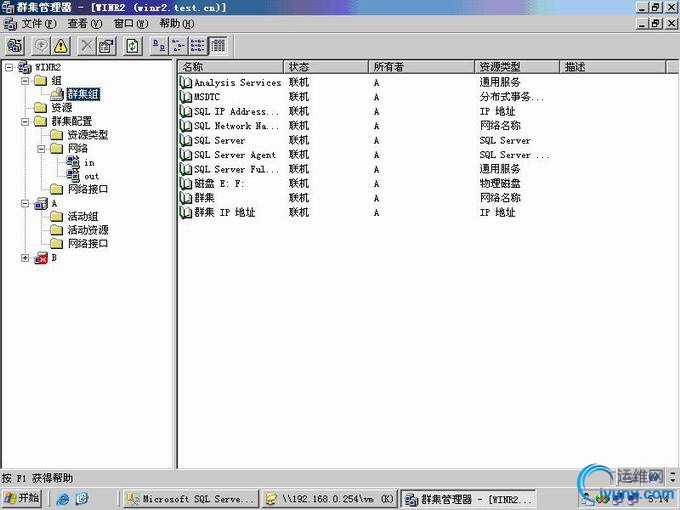Viewport: 680px width, 510px height.
Task: Select the 'in' network item
Action: 89,163
